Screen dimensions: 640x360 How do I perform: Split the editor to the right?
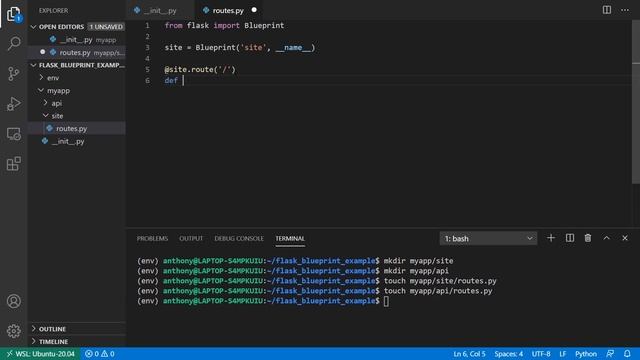607,10
